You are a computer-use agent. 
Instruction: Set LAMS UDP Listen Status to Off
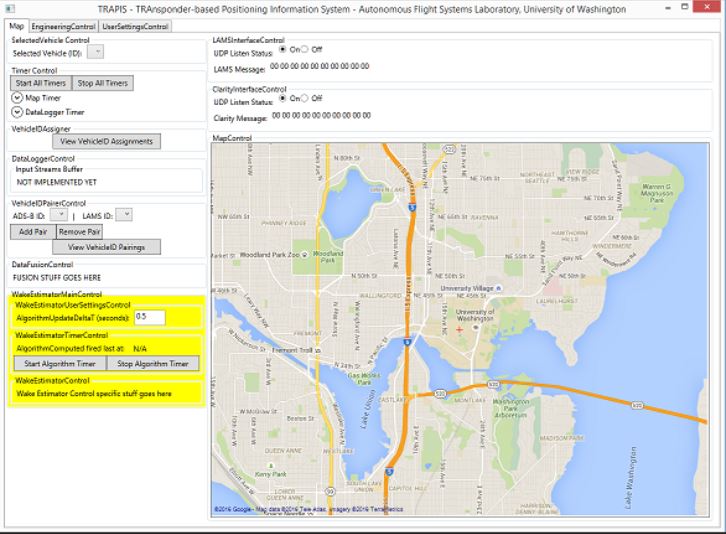tap(304, 49)
